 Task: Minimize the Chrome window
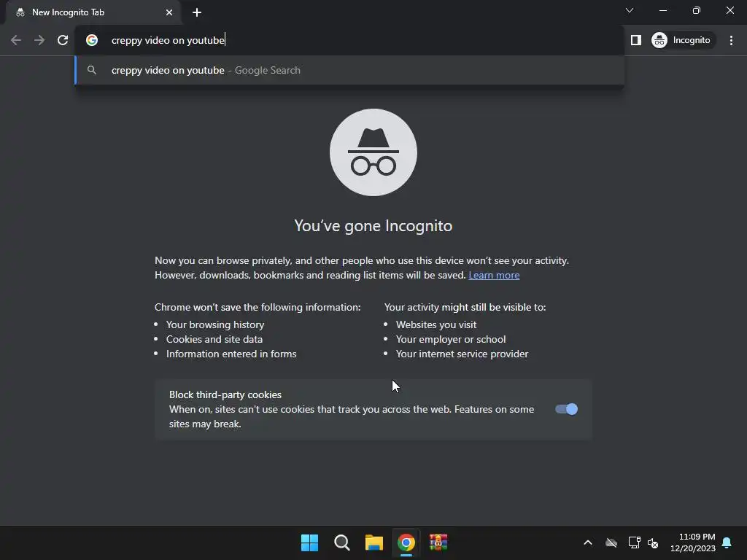(663, 10)
